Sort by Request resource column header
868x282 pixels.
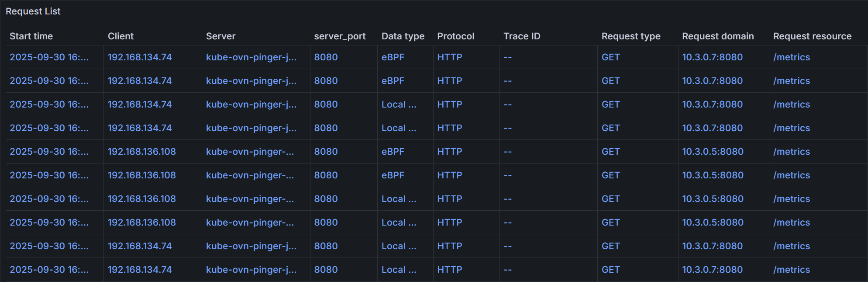click(x=812, y=36)
